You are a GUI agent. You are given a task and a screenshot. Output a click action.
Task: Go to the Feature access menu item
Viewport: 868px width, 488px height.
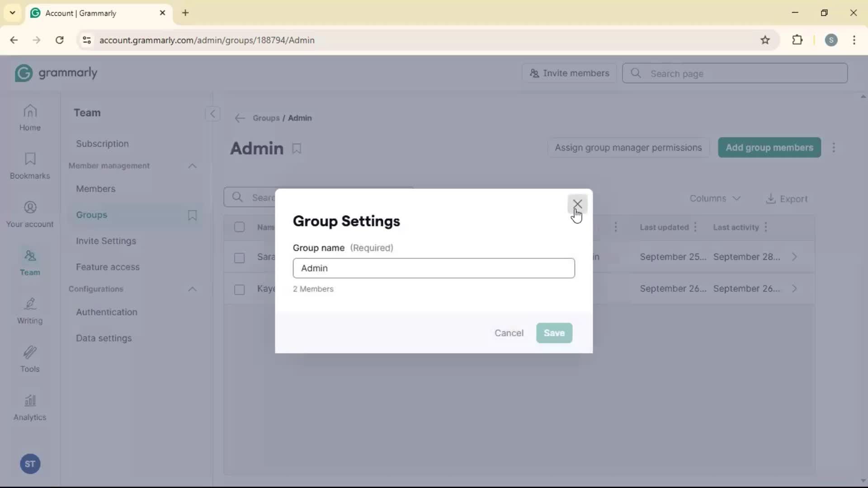108,267
